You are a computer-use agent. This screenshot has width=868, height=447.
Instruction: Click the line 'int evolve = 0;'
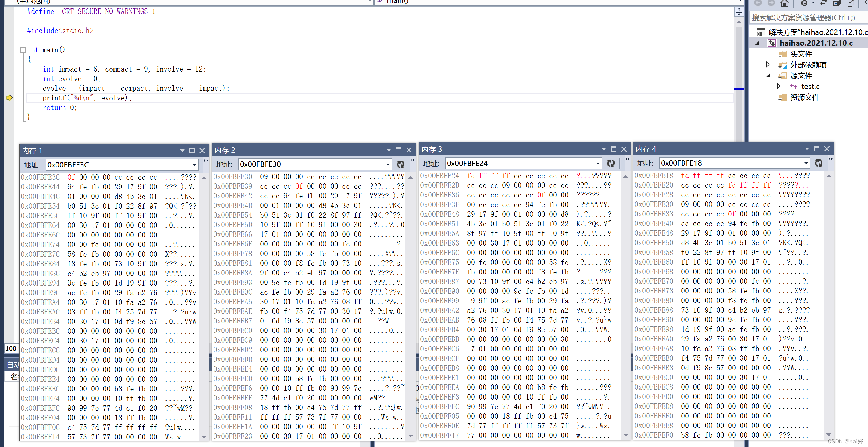point(71,79)
